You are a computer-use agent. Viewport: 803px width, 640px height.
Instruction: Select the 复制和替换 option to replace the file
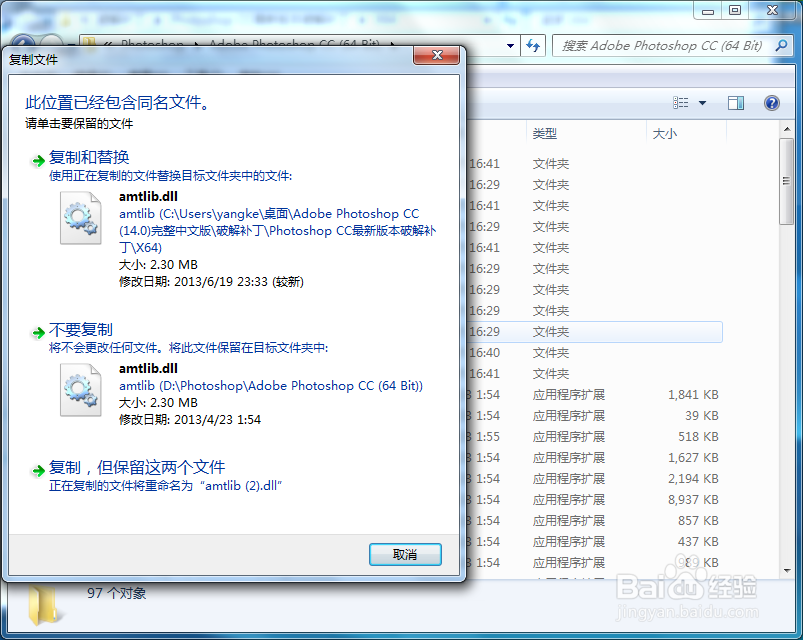click(90, 157)
